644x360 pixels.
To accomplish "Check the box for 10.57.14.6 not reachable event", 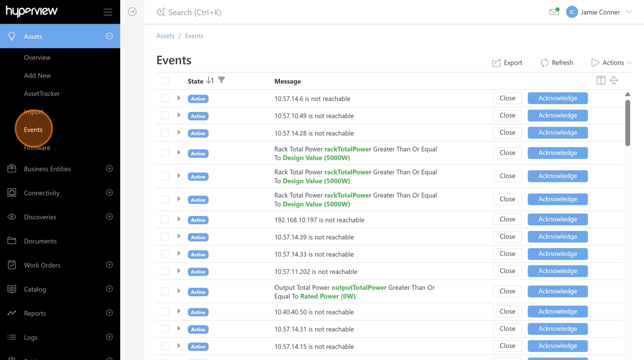I will [165, 98].
